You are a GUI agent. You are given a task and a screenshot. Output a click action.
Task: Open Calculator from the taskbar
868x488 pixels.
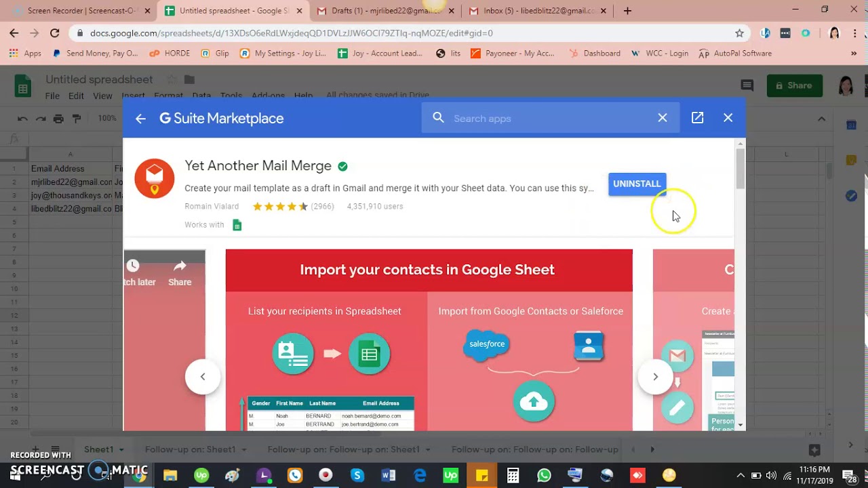(513, 476)
